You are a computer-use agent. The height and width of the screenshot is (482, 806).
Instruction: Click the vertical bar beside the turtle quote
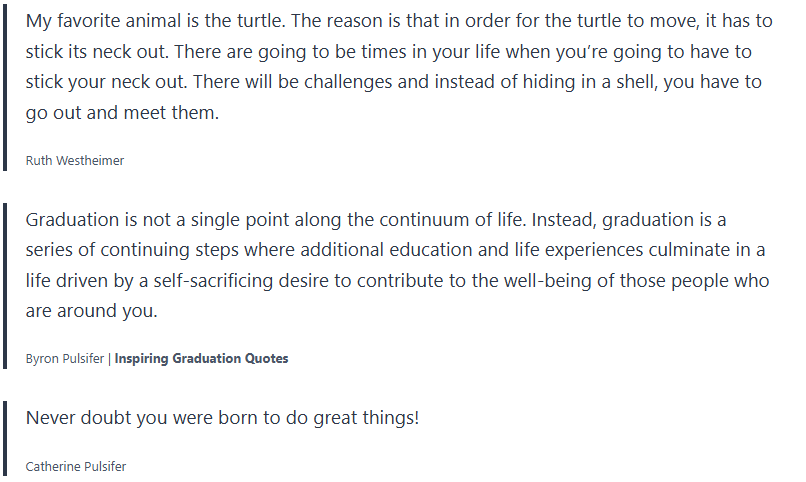pyautogui.click(x=6, y=87)
